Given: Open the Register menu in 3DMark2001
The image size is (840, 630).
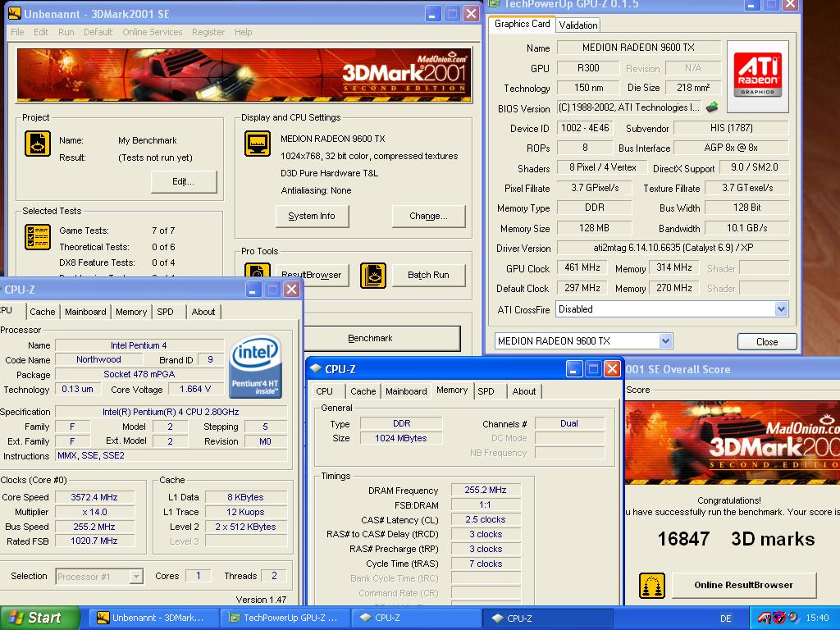Looking at the screenshot, I should point(208,32).
